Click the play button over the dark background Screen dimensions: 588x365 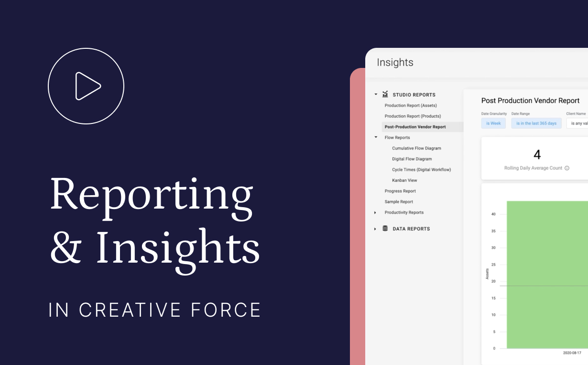point(86,86)
